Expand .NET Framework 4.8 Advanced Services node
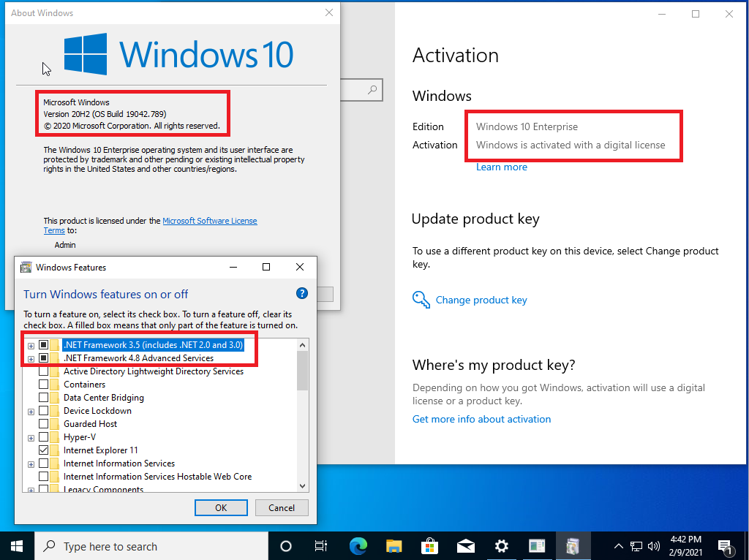 31,358
